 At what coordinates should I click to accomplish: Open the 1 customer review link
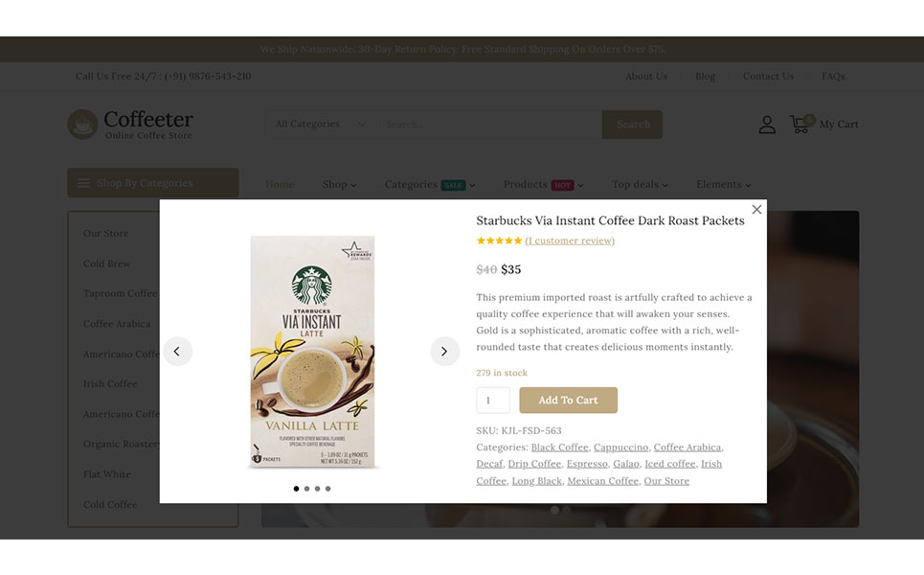tap(570, 241)
